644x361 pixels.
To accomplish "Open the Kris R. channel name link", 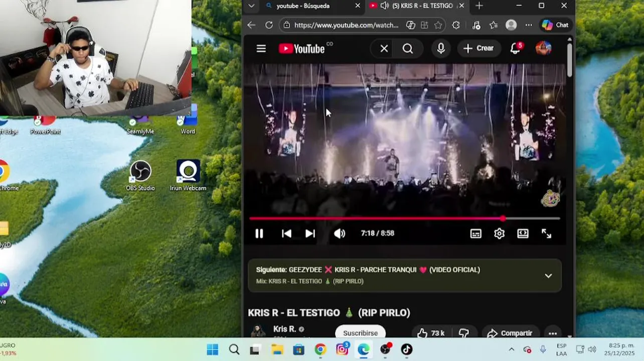I will [x=284, y=329].
